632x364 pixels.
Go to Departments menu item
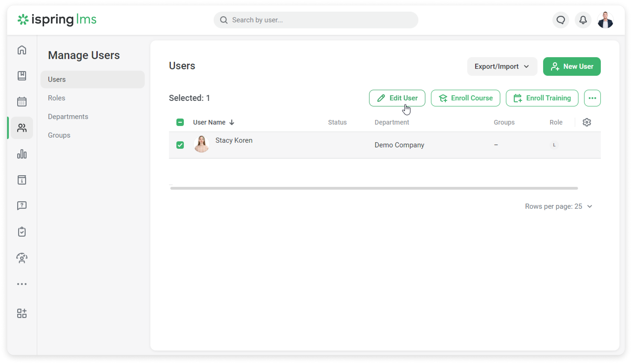[x=68, y=116]
